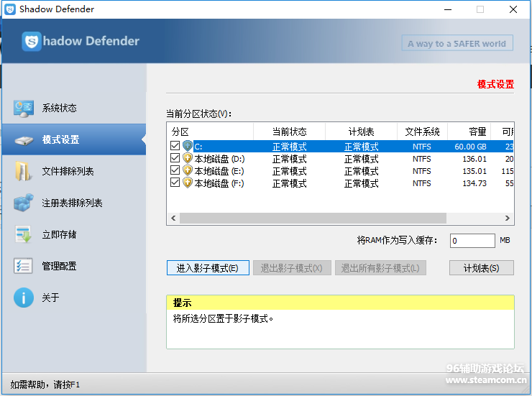Click the Shadow Defender shield logo
The height and width of the screenshot is (396, 532).
click(32, 42)
